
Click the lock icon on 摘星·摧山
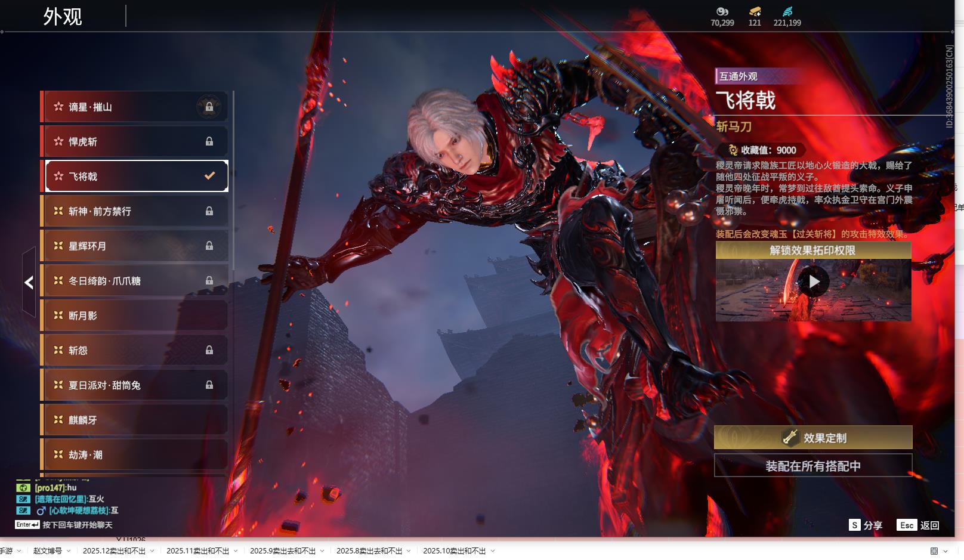209,107
